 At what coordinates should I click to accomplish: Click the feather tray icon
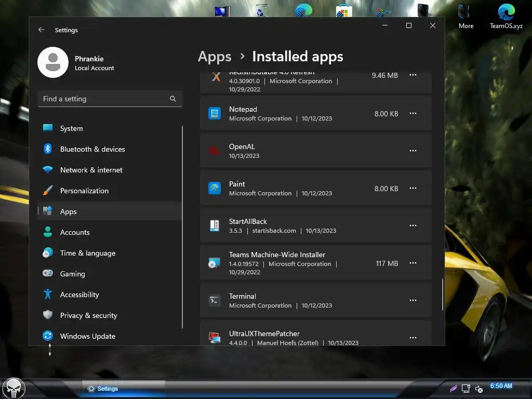click(453, 389)
